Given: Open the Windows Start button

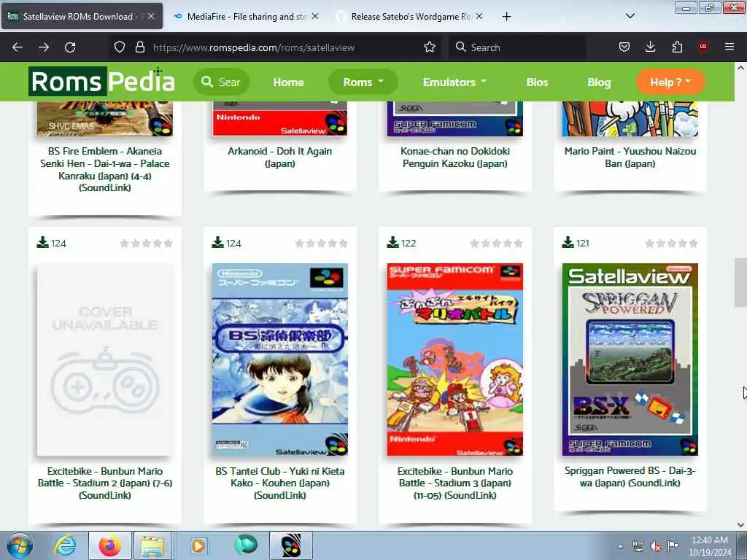Looking at the screenshot, I should [20, 545].
